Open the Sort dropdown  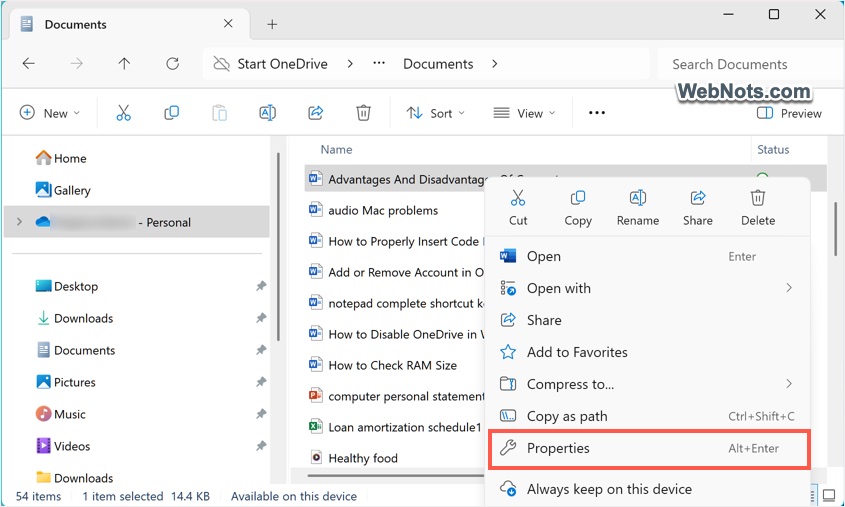pyautogui.click(x=435, y=113)
